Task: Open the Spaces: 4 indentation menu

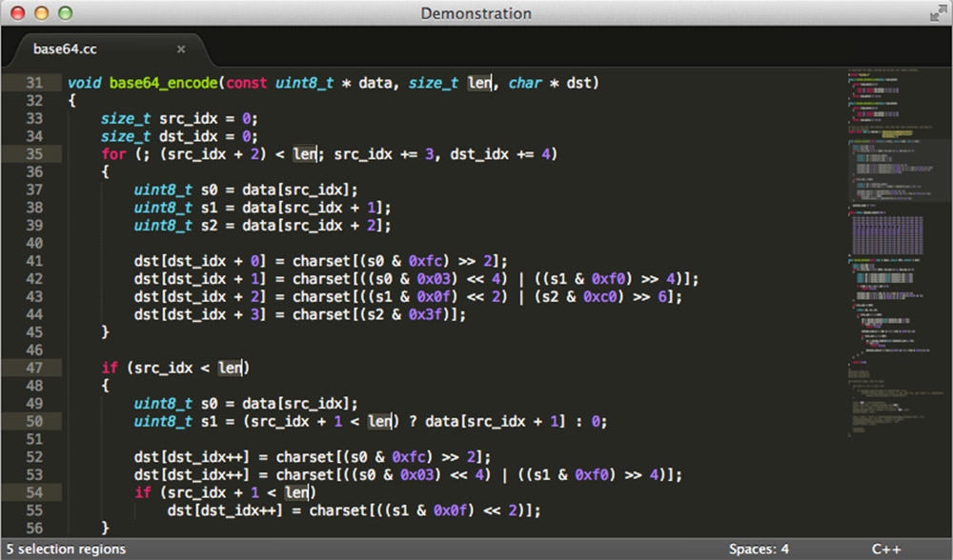Action: 759,550
